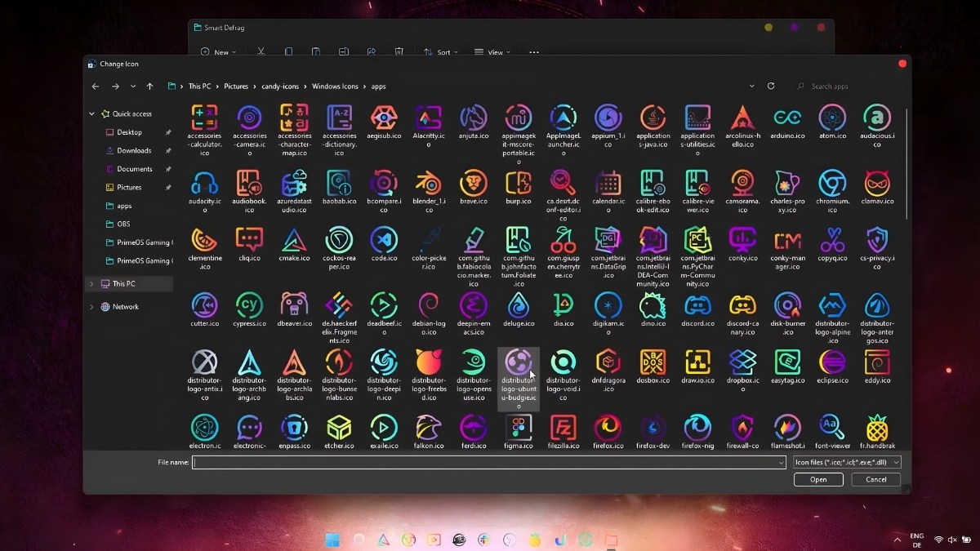Click the Open button
Viewport: 980px width, 551px height.
point(818,480)
